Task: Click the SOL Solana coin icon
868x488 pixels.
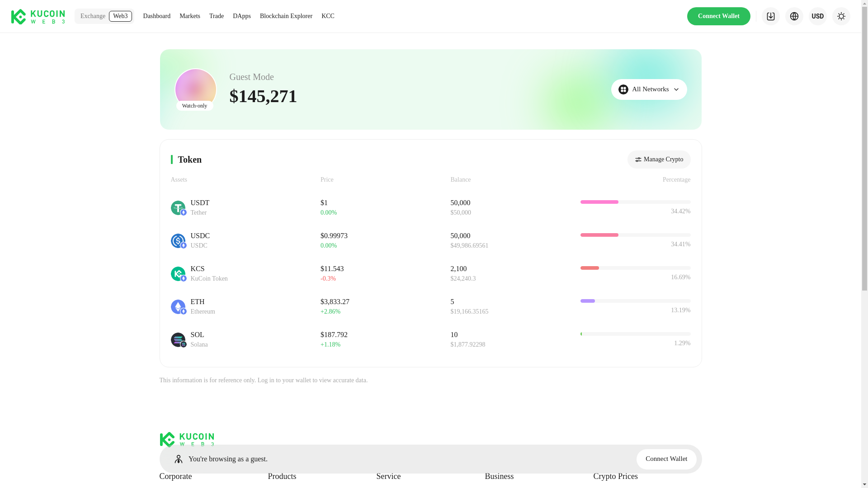Action: coord(178,340)
